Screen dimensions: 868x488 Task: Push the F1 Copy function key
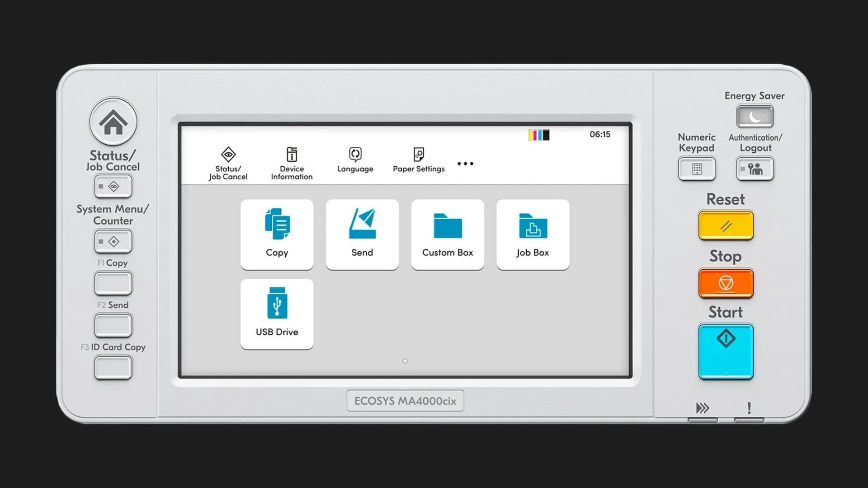113,283
